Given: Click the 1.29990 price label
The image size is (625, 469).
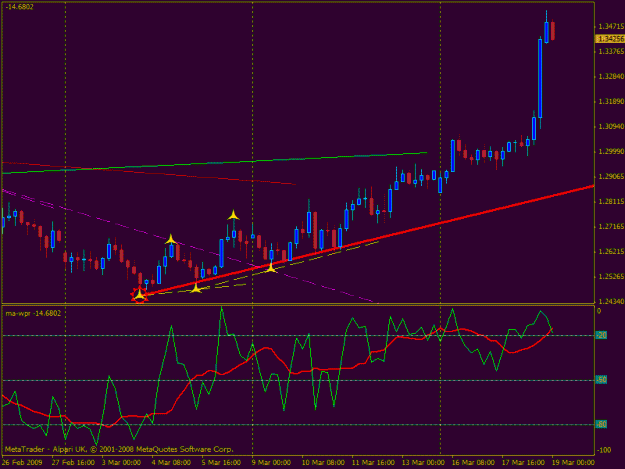Looking at the screenshot, I should tap(611, 151).
